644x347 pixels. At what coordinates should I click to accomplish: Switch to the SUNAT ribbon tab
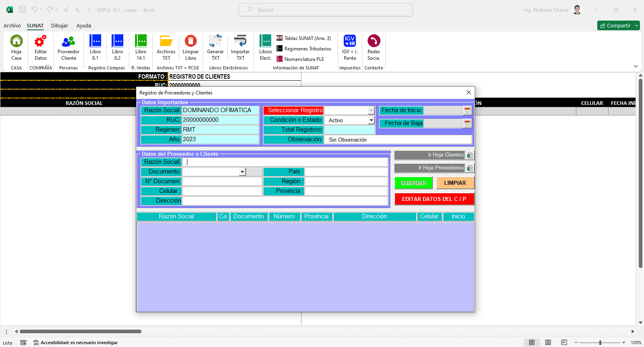point(35,25)
